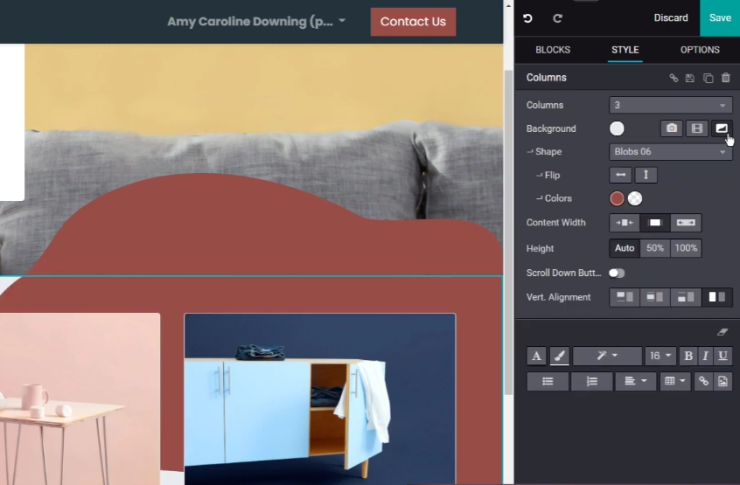The width and height of the screenshot is (740, 485).
Task: Apply italic formatting
Action: [x=706, y=356]
